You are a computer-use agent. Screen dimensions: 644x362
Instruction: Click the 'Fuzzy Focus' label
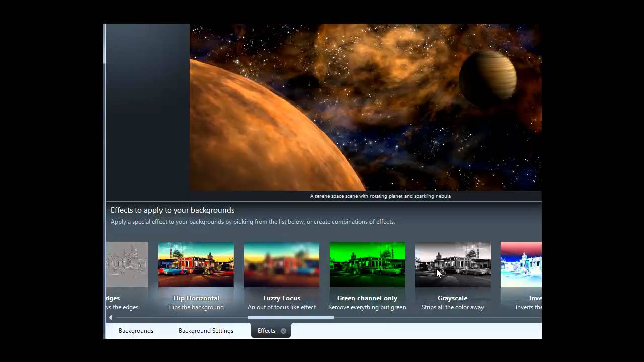tap(282, 298)
